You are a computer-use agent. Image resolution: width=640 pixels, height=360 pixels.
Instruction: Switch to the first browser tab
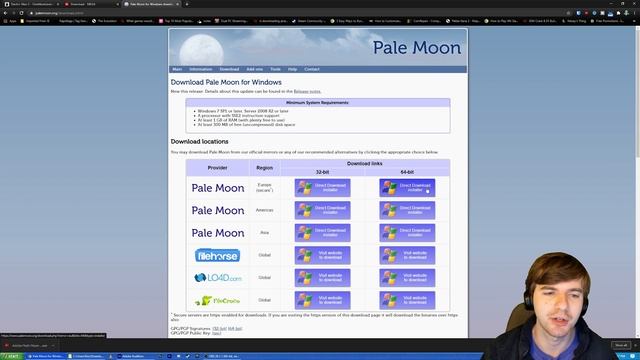tap(31, 4)
